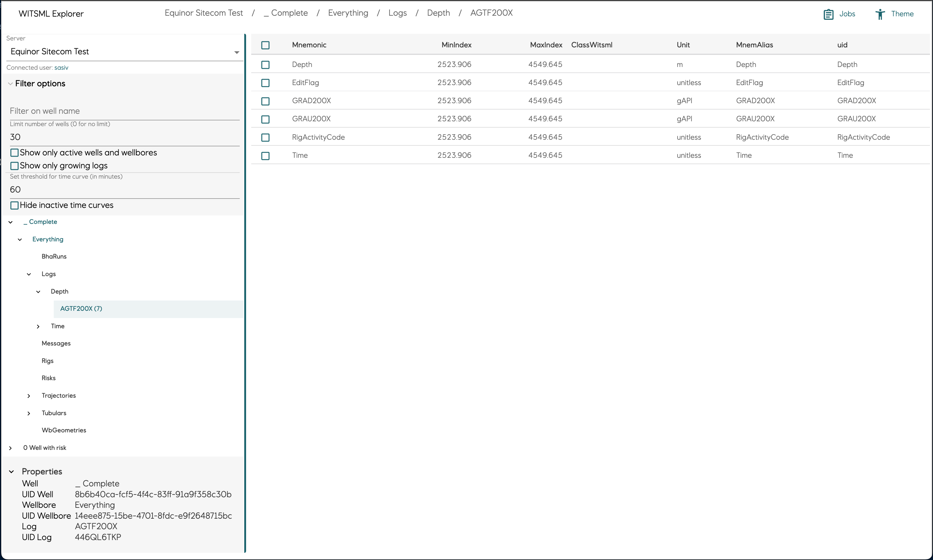Collapse the _ Complete well node arrow
Image resolution: width=933 pixels, height=560 pixels.
pyautogui.click(x=11, y=222)
